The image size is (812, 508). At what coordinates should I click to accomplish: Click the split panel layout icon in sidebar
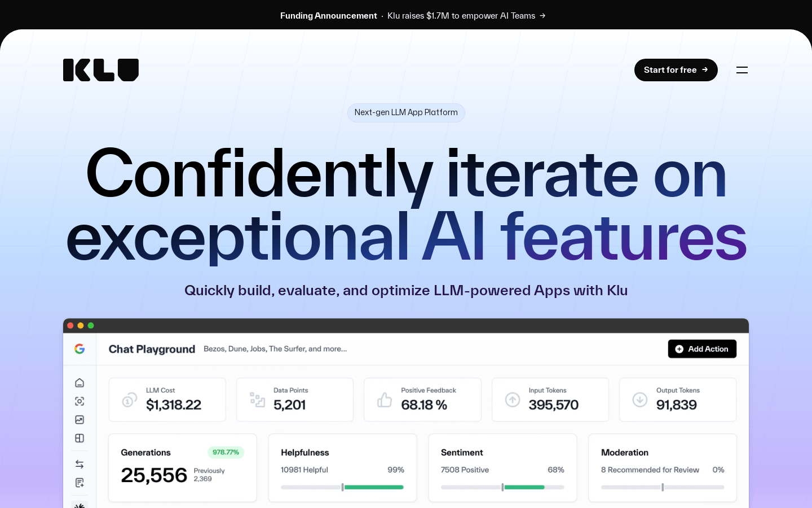(80, 438)
